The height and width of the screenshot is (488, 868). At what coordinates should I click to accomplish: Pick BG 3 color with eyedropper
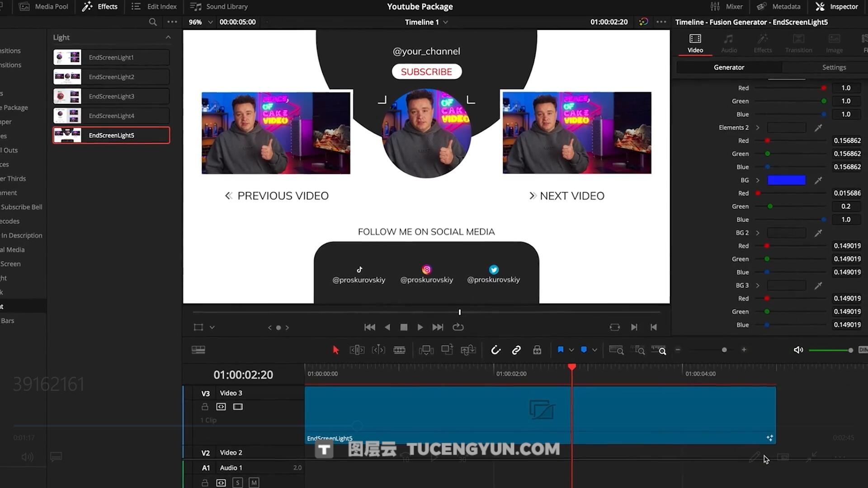click(x=818, y=286)
